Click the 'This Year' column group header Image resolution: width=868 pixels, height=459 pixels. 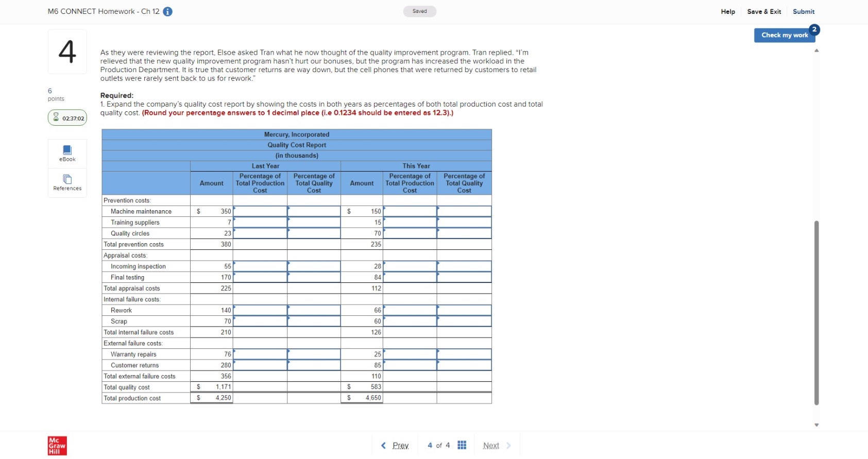[416, 166]
